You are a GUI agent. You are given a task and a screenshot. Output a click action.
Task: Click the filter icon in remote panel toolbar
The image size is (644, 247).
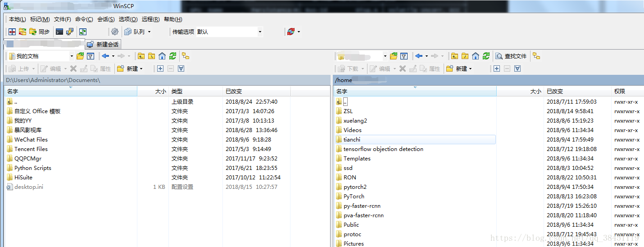tap(404, 56)
